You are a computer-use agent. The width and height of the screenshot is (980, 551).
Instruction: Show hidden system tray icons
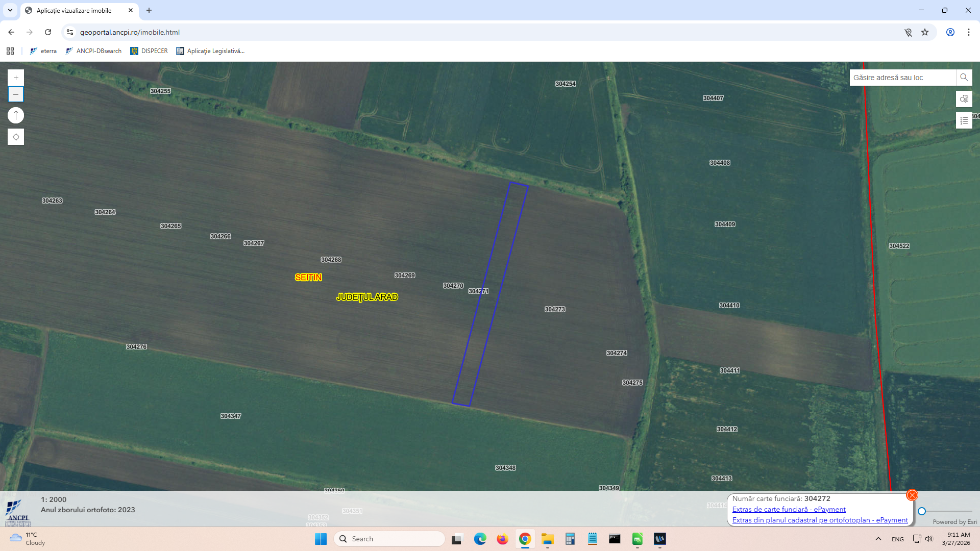pos(878,539)
